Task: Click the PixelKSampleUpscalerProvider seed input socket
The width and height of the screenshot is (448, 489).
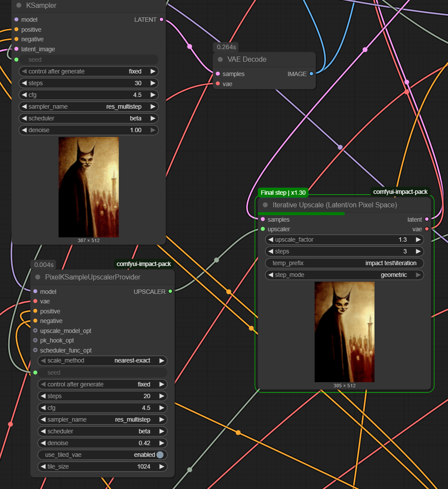Action: [35, 373]
